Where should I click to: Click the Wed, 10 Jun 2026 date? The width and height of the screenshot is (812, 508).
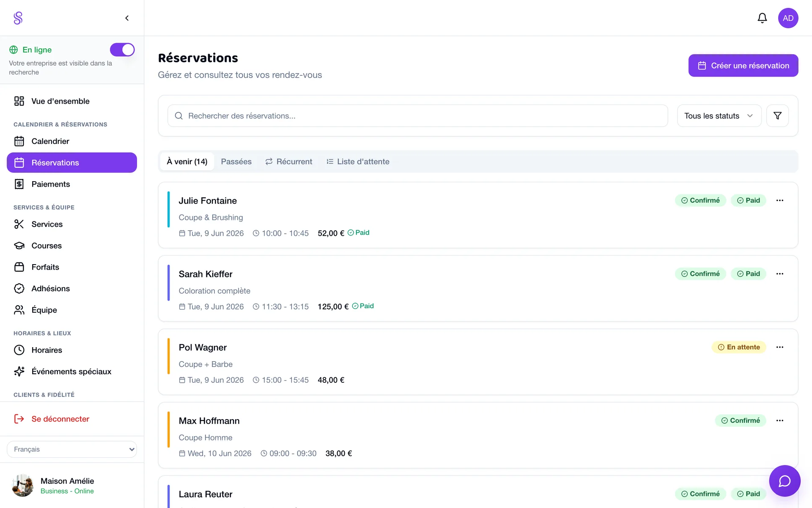[219, 453]
